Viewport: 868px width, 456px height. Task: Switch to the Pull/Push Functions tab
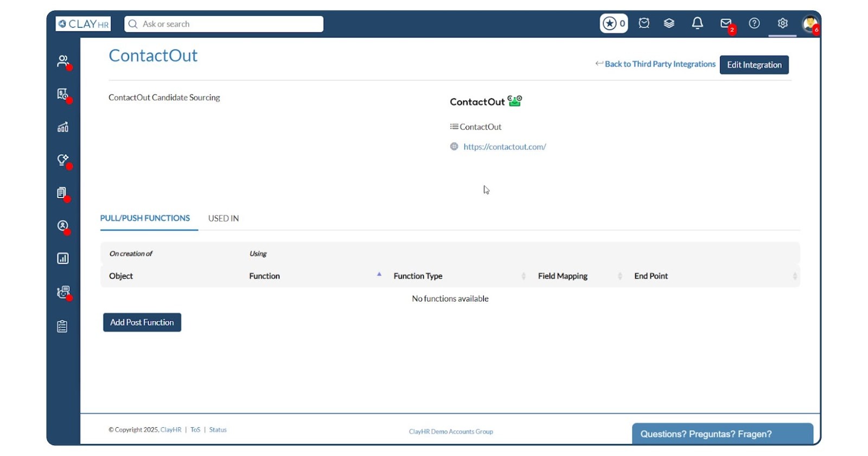pos(145,218)
